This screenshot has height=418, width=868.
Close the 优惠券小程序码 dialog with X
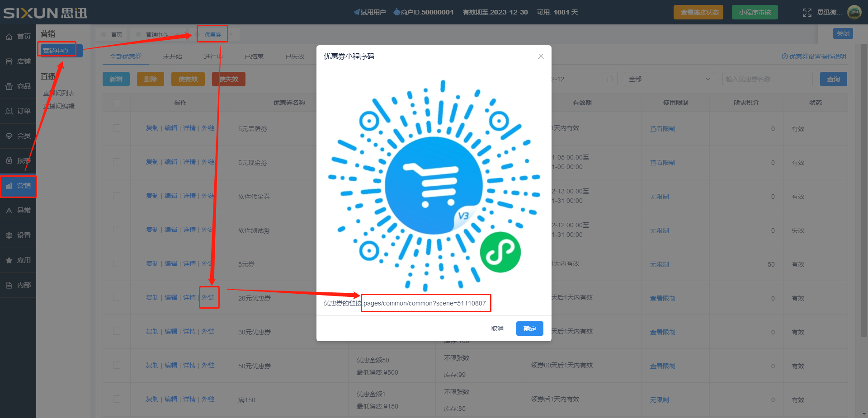[x=541, y=56]
